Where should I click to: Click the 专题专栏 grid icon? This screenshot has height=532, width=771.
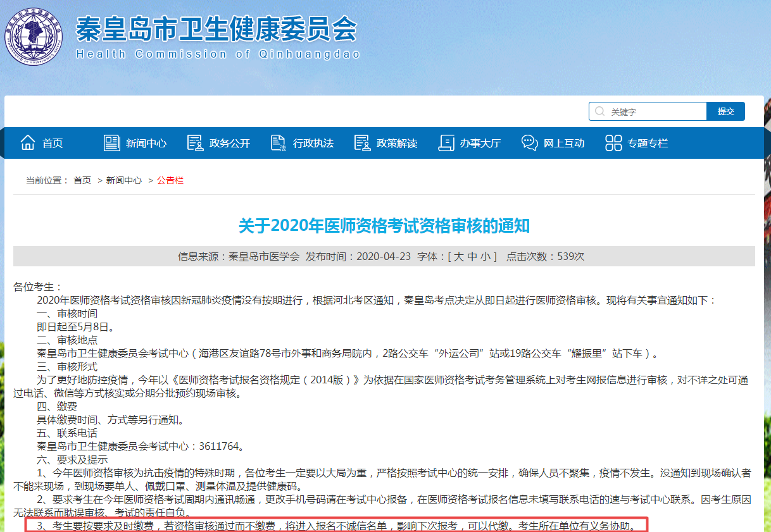[613, 143]
